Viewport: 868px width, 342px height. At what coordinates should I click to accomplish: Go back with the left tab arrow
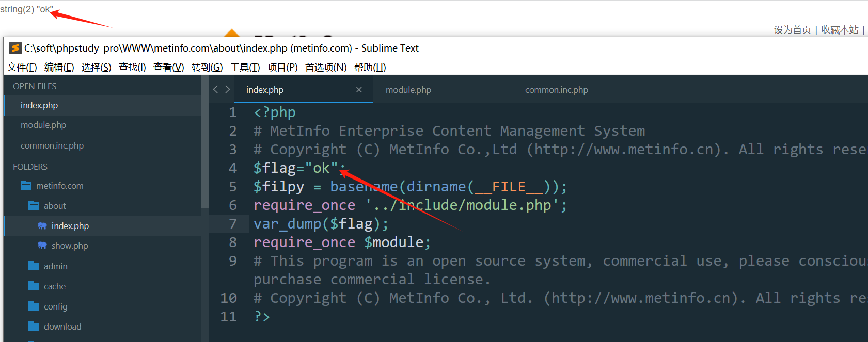pyautogui.click(x=216, y=90)
